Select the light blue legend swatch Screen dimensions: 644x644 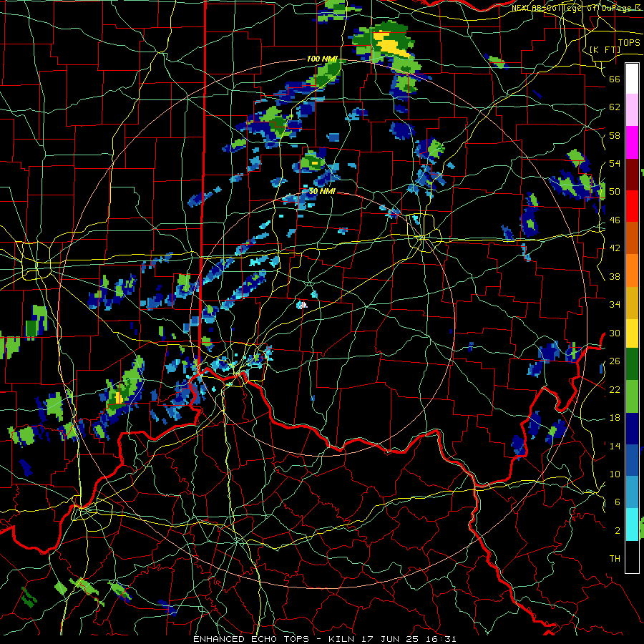632,492
